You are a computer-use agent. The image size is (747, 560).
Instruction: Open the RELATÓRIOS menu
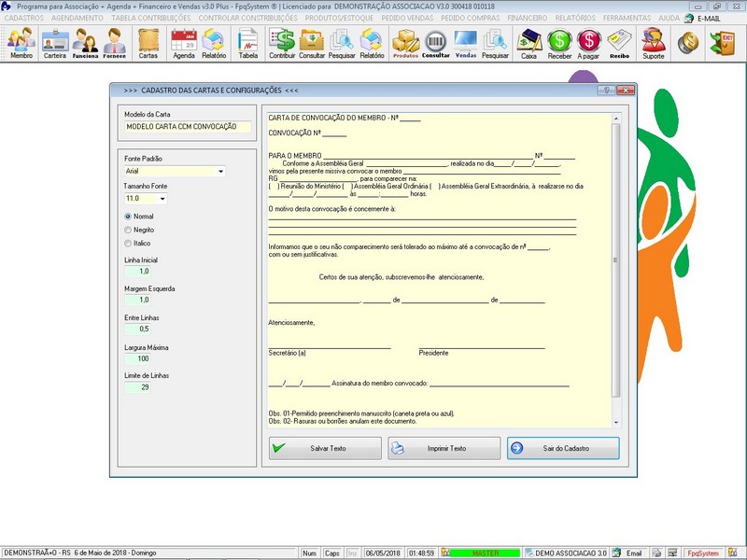pyautogui.click(x=575, y=18)
